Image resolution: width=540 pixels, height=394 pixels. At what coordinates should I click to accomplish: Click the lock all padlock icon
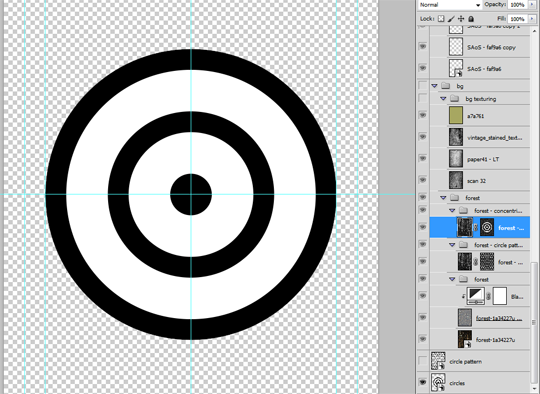tap(471, 19)
